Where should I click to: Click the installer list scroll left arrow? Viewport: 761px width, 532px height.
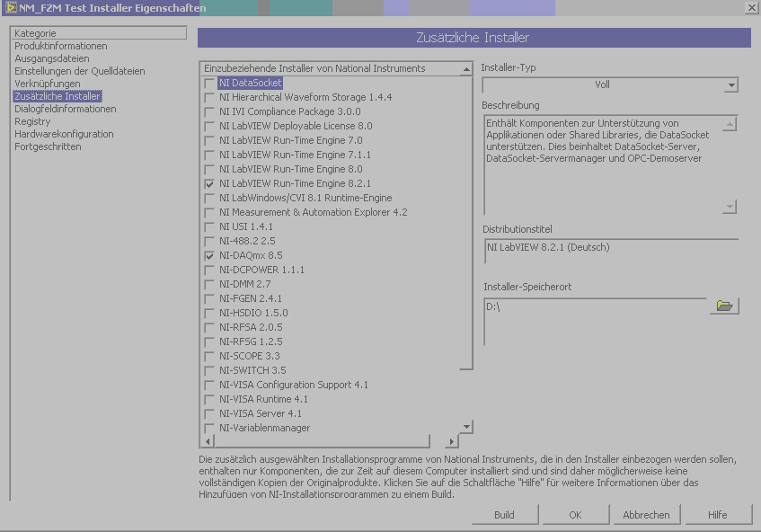click(208, 441)
